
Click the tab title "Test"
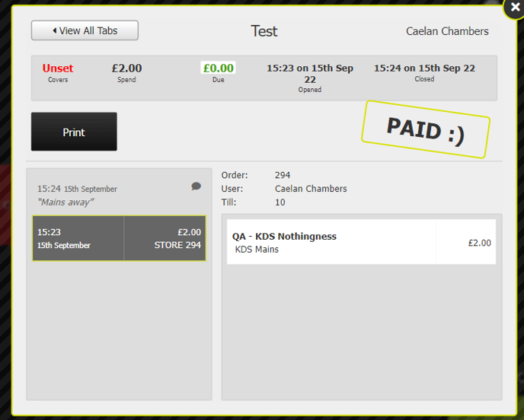[x=264, y=31]
